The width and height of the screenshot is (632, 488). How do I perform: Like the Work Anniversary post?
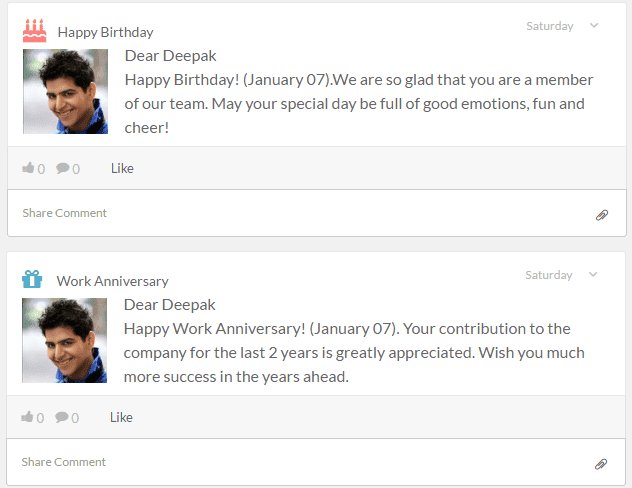coord(121,417)
